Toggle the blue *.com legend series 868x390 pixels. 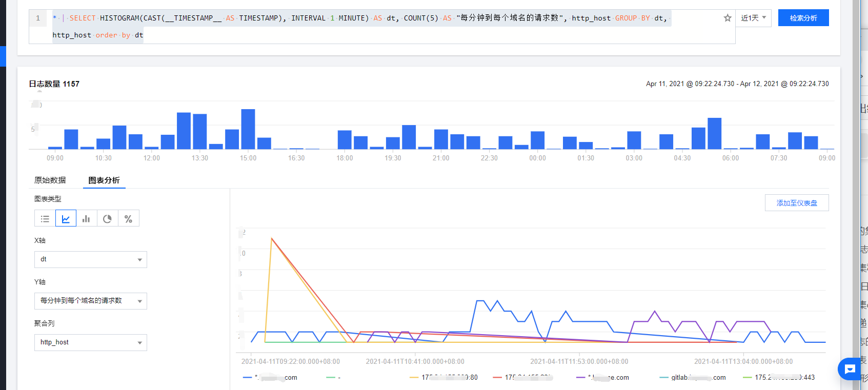[x=270, y=378]
